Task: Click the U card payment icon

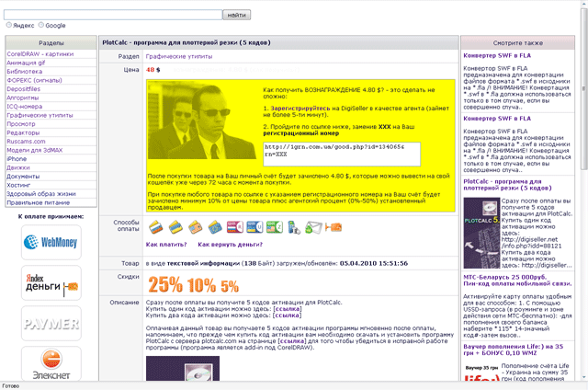Action: coord(254,227)
